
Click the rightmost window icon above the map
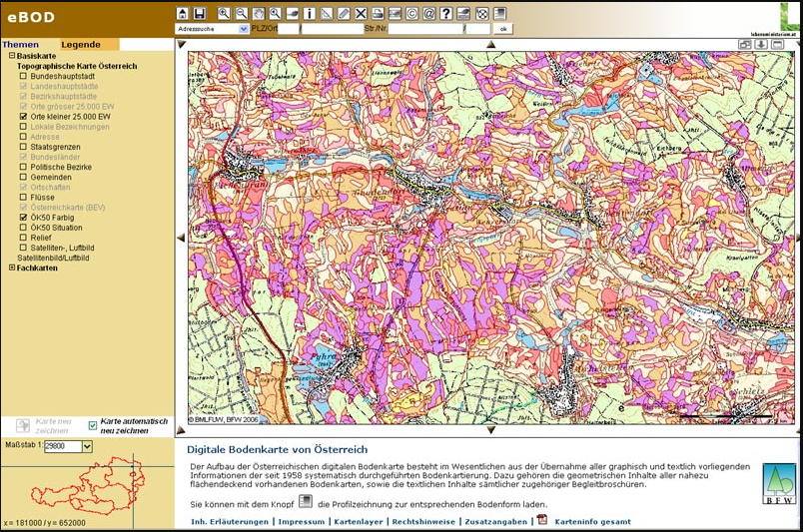coord(777,45)
